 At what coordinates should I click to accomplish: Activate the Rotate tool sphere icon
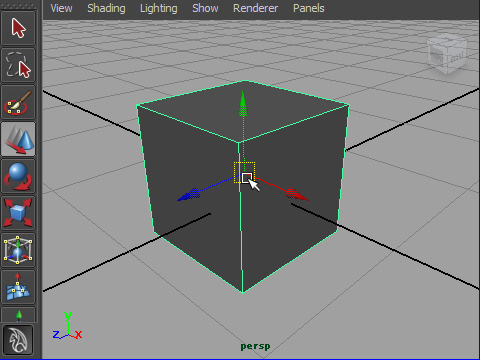tap(18, 176)
